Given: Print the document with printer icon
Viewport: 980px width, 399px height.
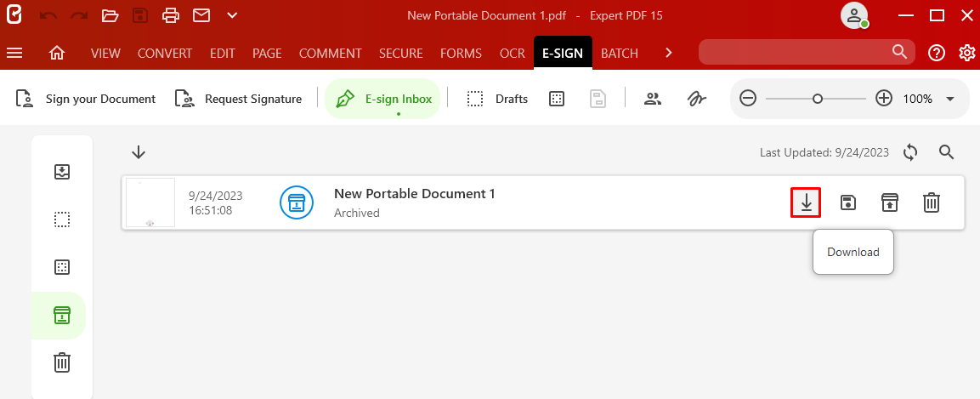Looking at the screenshot, I should [x=171, y=15].
